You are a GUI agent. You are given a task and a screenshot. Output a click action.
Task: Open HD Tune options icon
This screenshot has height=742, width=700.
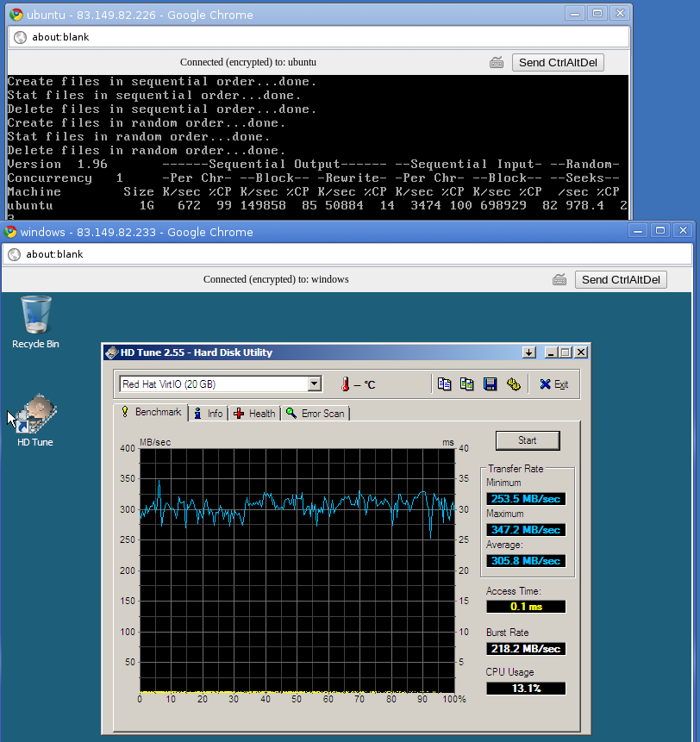click(x=514, y=383)
